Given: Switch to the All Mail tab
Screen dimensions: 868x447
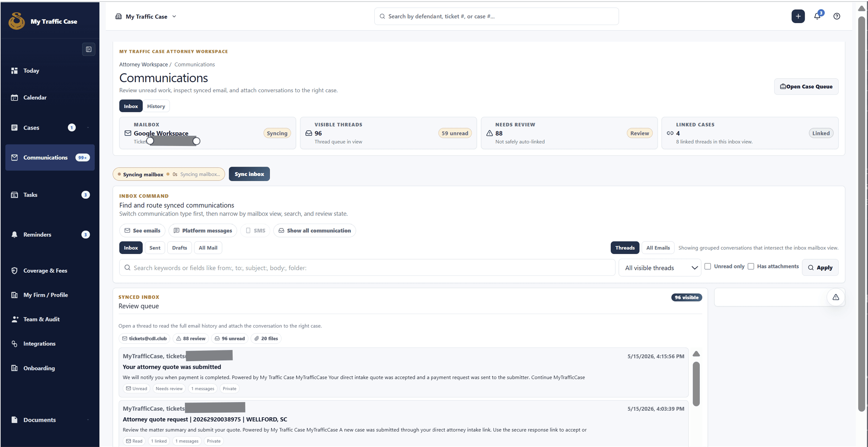Looking at the screenshot, I should pyautogui.click(x=208, y=248).
